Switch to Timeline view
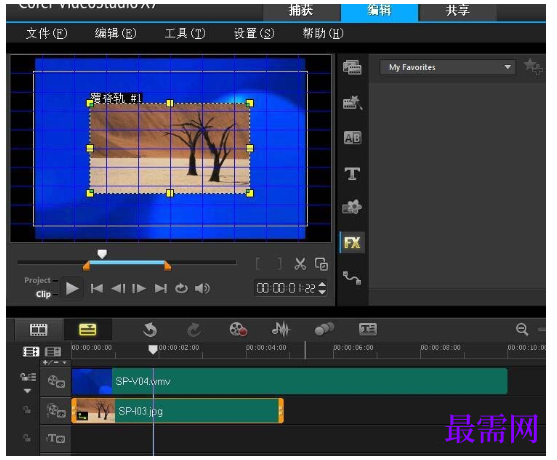The height and width of the screenshot is (460, 557). 87,330
